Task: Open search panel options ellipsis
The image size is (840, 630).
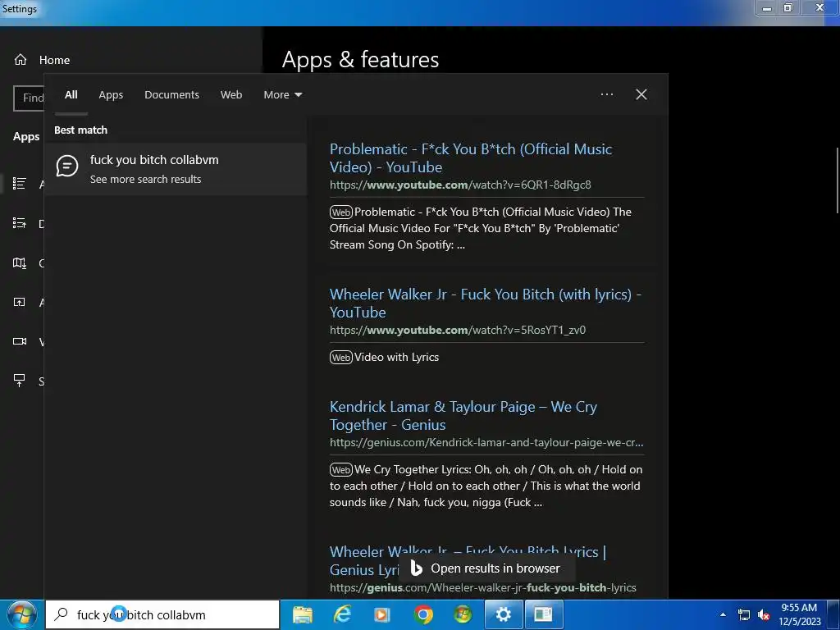Action: coord(606,94)
